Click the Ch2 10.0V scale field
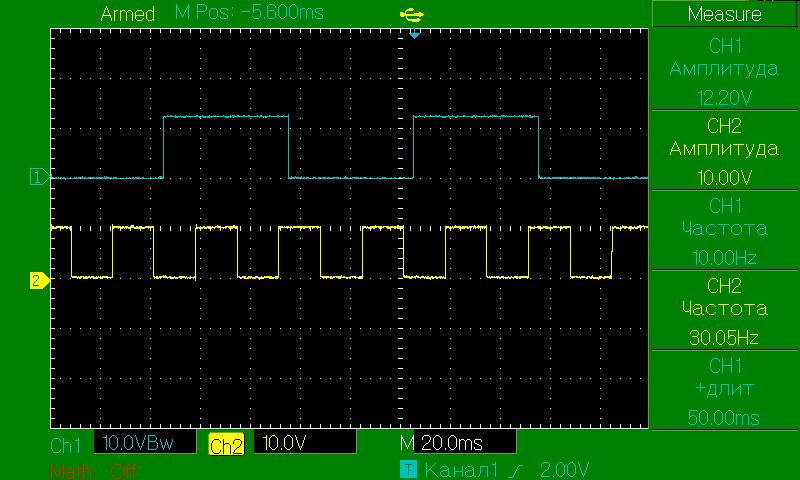 [x=305, y=442]
